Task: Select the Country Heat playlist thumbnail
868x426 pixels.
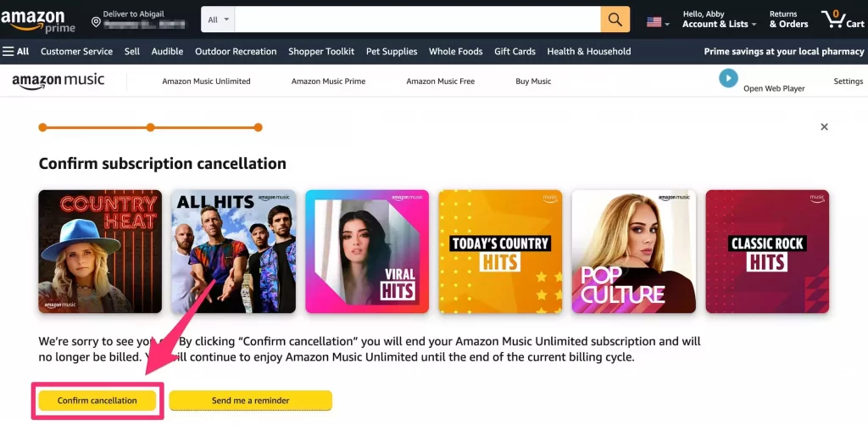Action: pyautogui.click(x=100, y=251)
